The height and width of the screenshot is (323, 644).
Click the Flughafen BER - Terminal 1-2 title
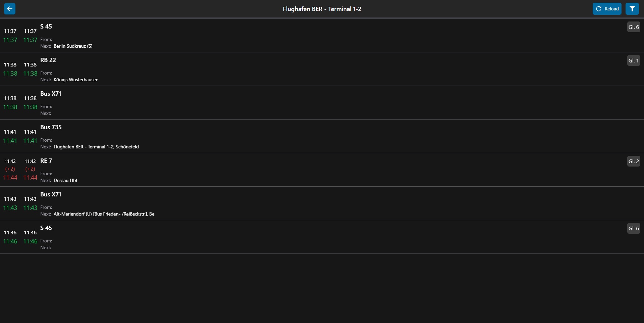[322, 9]
